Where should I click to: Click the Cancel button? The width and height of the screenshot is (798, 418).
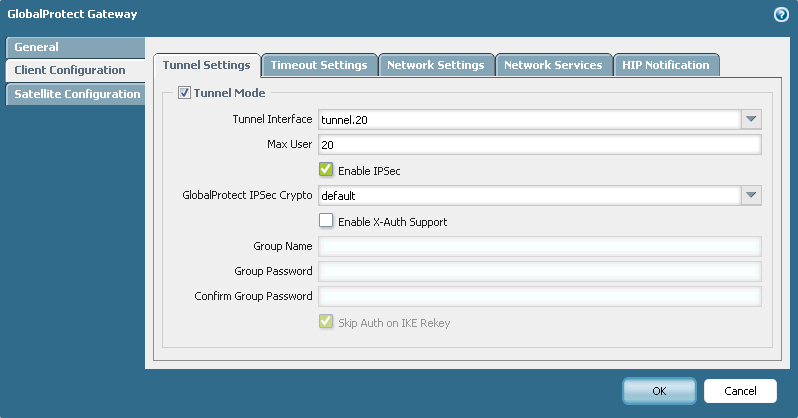coord(740,391)
